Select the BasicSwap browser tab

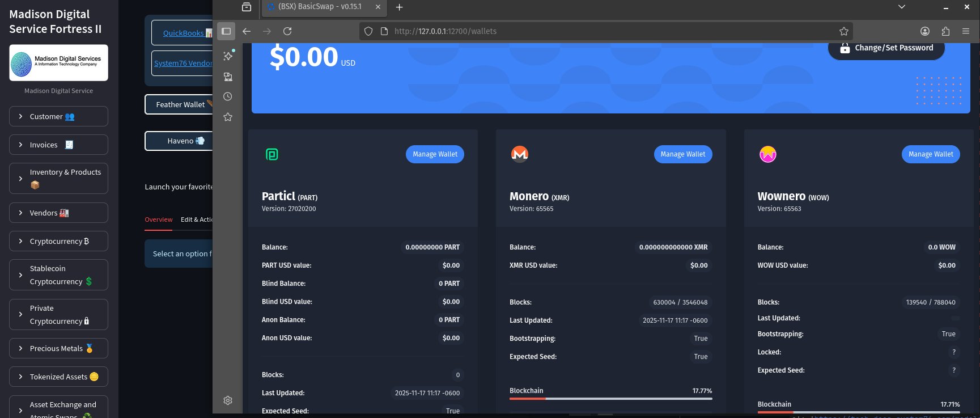(320, 7)
